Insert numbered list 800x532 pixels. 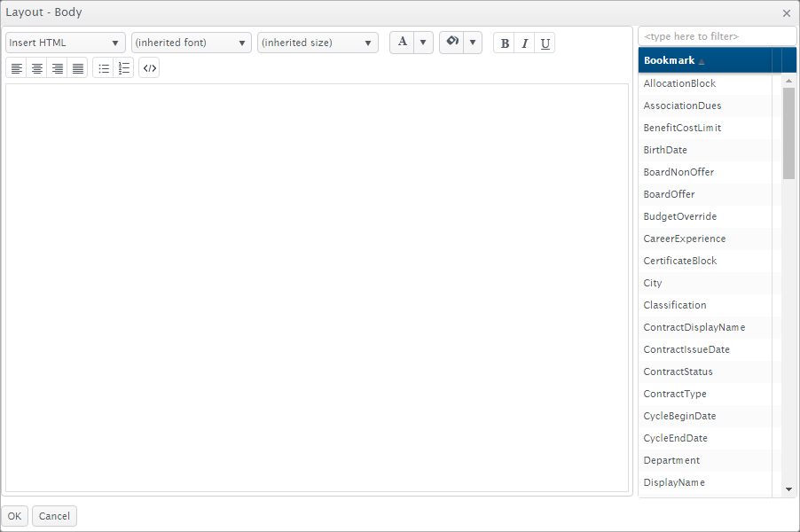pos(123,68)
